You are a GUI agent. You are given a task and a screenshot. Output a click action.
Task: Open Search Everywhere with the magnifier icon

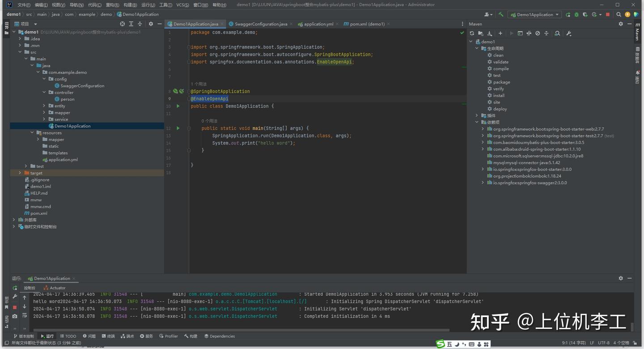tap(619, 14)
